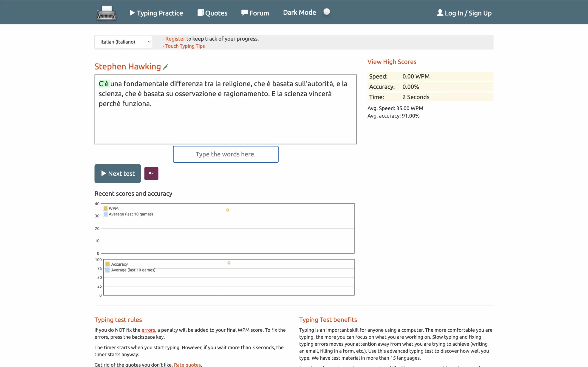The height and width of the screenshot is (367, 588).
Task: Mute sound with the purple speaker button
Action: click(151, 173)
